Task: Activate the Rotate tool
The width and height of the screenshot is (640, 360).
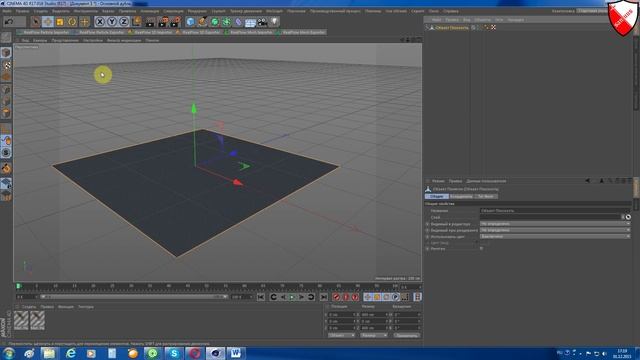Action: pyautogui.click(x=72, y=22)
